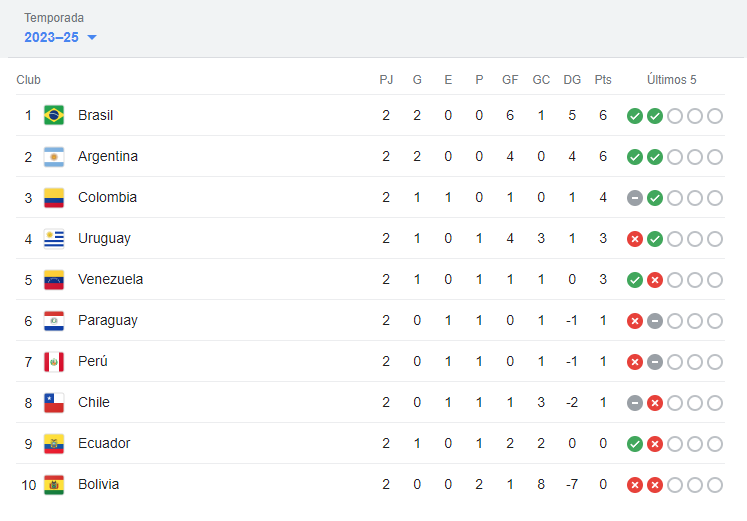This screenshot has width=747, height=521.
Task: Click the Últimos 5 column header
Action: point(672,80)
